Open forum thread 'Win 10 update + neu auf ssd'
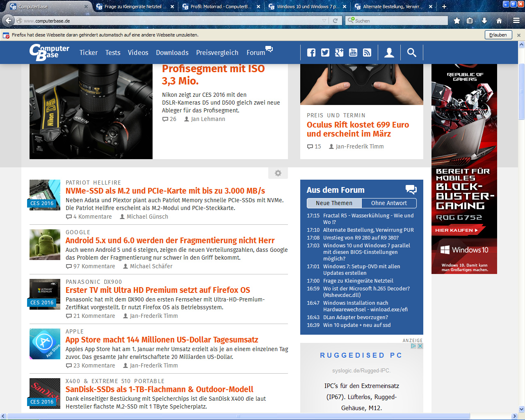Viewport: 525px width, 420px height. click(x=357, y=325)
